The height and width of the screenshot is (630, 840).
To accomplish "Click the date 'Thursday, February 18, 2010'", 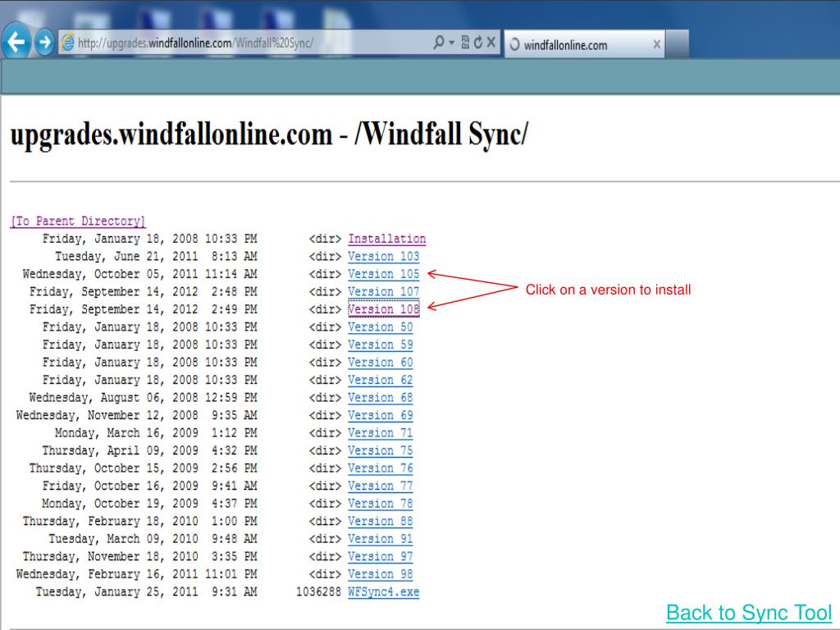I will 111,522.
